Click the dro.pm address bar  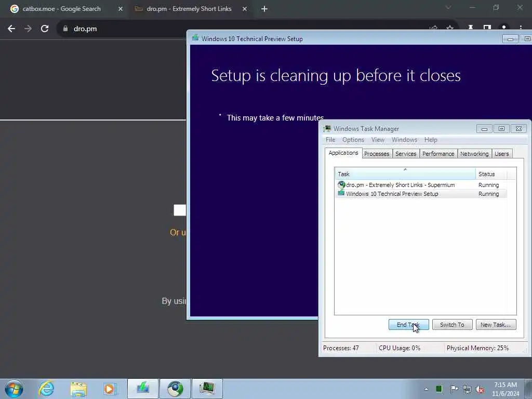click(x=237, y=29)
